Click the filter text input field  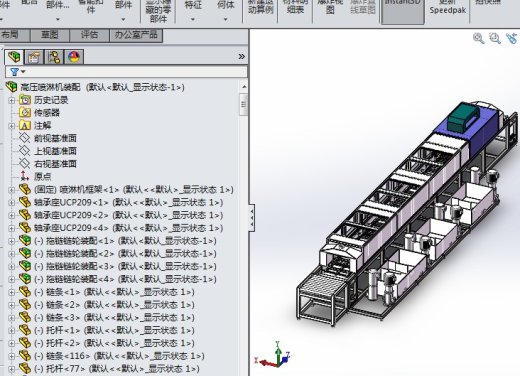pos(137,72)
